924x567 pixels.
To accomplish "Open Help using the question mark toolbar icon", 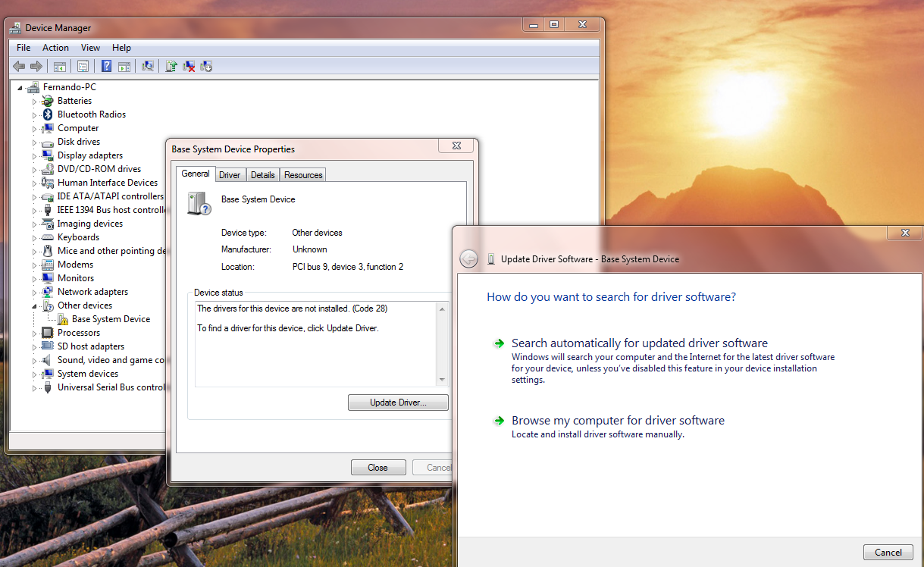I will click(105, 66).
